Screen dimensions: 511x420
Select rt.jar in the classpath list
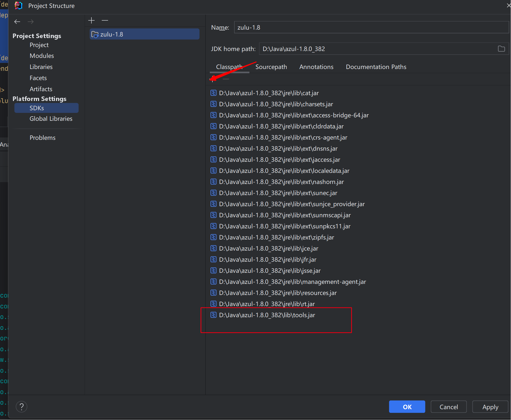pos(267,304)
